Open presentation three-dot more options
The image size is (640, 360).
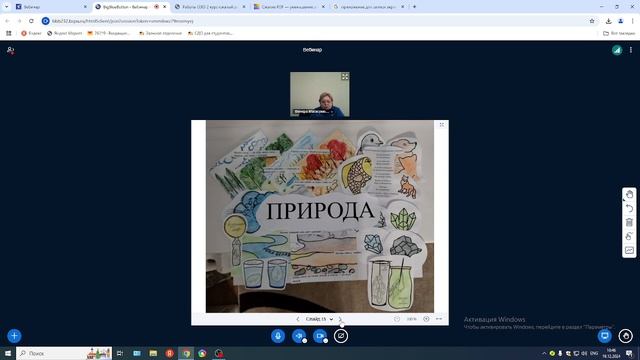[439, 319]
